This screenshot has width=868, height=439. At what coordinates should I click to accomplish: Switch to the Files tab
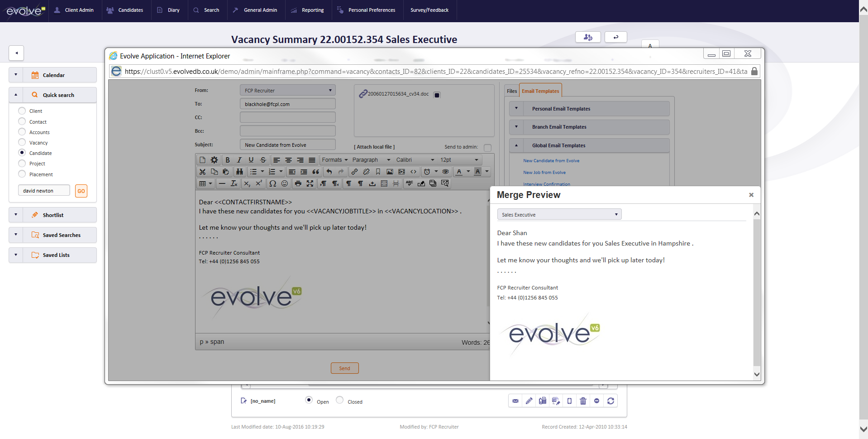pos(511,91)
